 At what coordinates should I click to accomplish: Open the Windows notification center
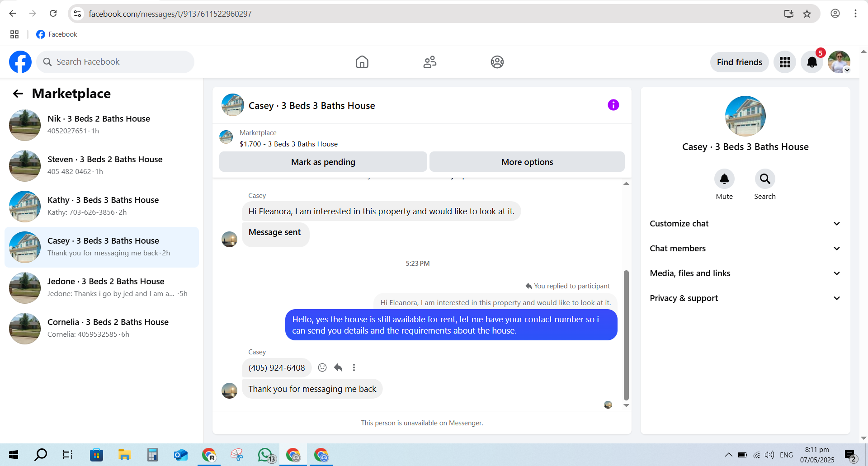click(850, 455)
